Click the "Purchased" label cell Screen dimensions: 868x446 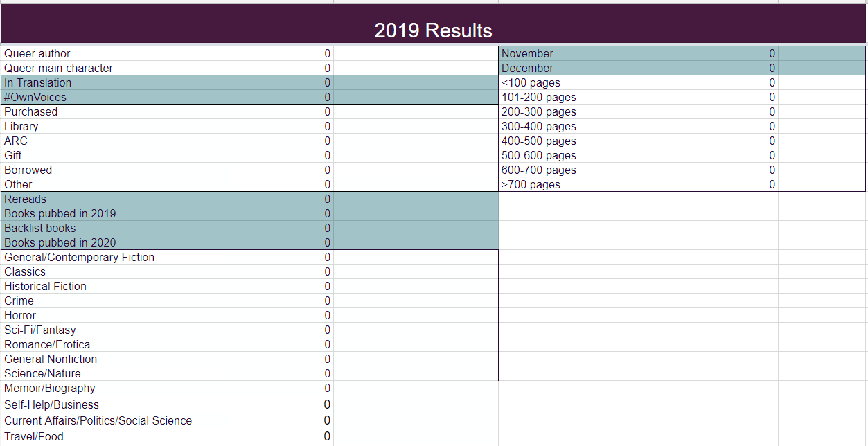(x=115, y=111)
